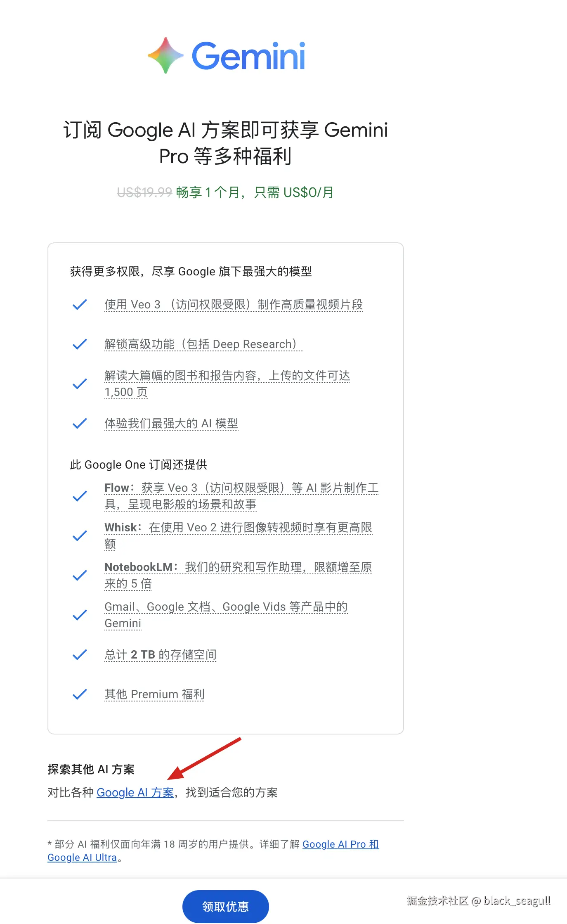Click the struck-through US$19.99 price

pyautogui.click(x=144, y=192)
